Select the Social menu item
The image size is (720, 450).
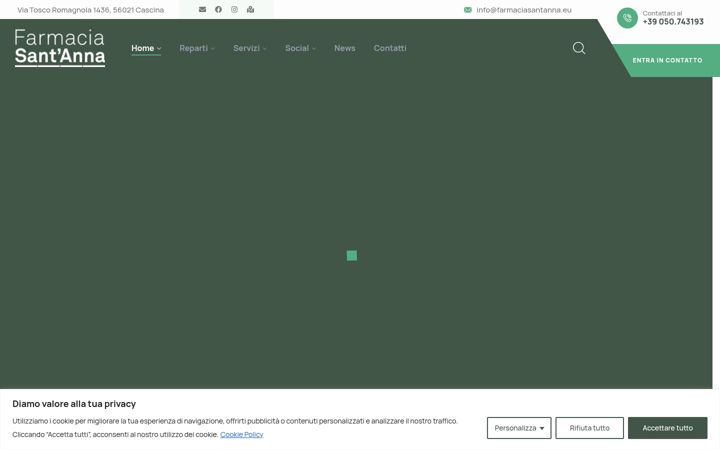297,48
